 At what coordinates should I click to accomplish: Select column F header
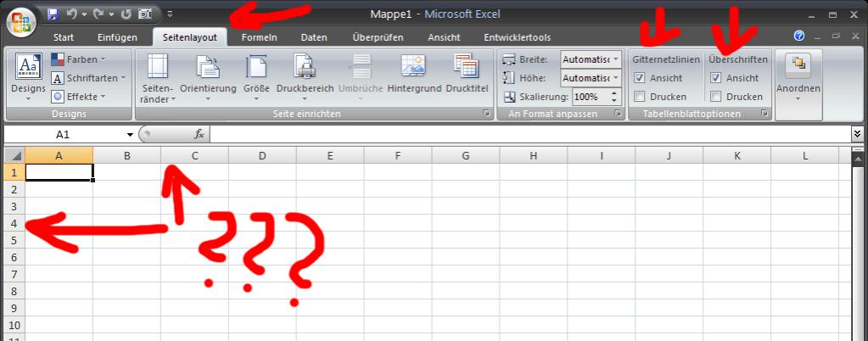[x=397, y=156]
